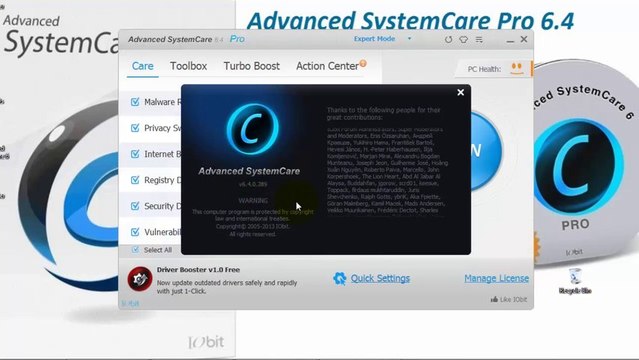
Task: Minimize the Advanced SystemCare window
Action: (x=510, y=40)
